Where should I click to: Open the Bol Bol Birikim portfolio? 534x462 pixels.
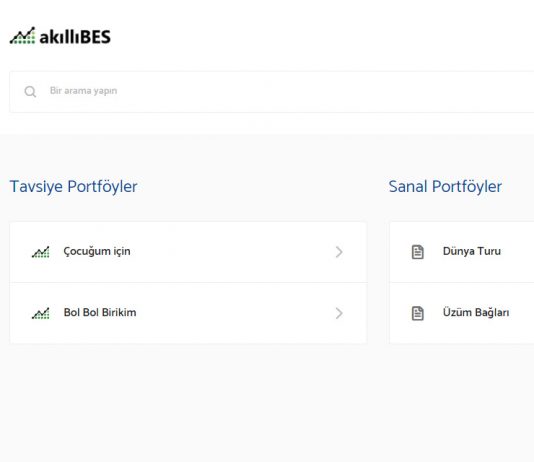[x=100, y=313]
